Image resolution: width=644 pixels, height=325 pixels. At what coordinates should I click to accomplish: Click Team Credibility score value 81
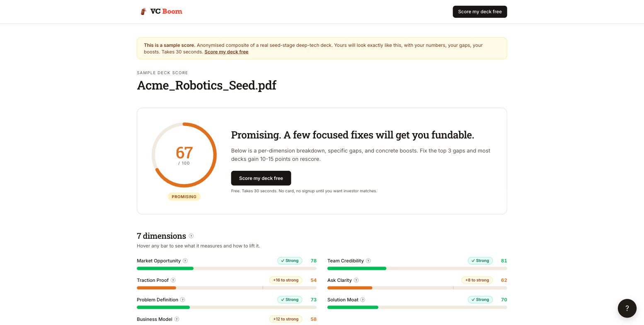tap(504, 261)
